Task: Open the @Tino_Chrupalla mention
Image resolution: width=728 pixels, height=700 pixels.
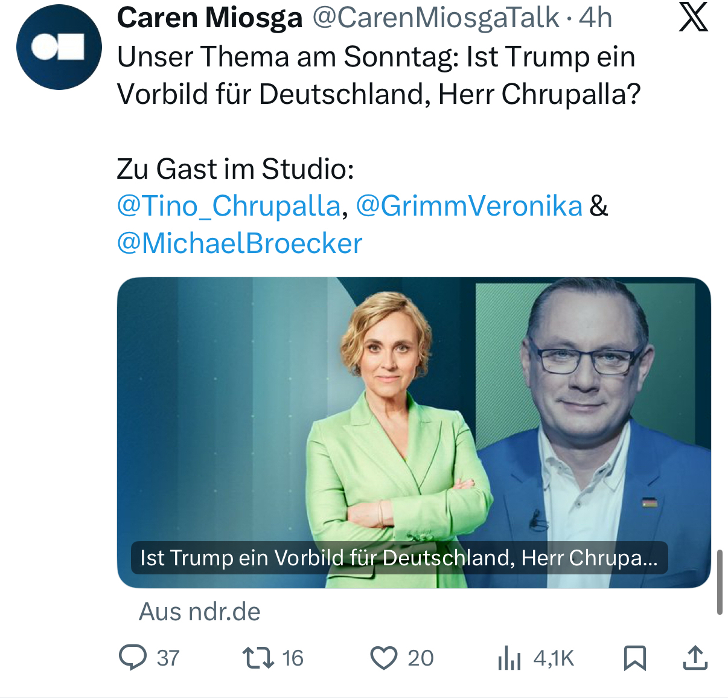Action: [x=229, y=206]
